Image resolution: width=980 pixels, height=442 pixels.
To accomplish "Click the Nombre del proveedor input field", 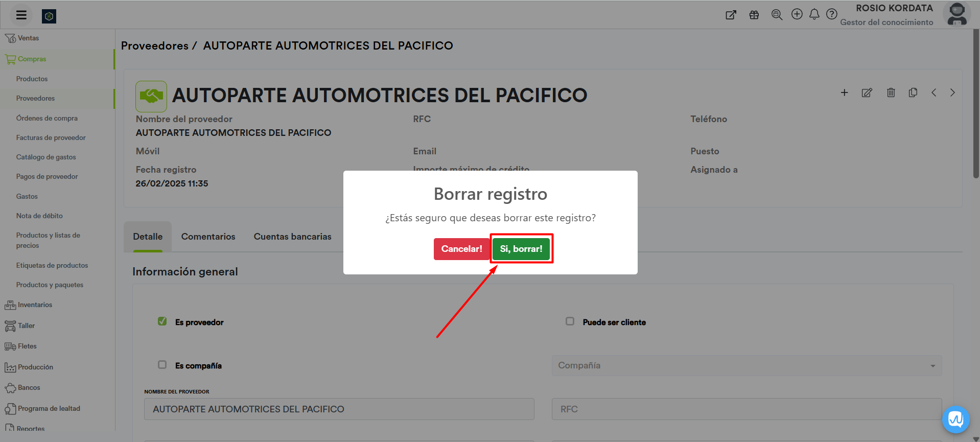I will point(339,409).
